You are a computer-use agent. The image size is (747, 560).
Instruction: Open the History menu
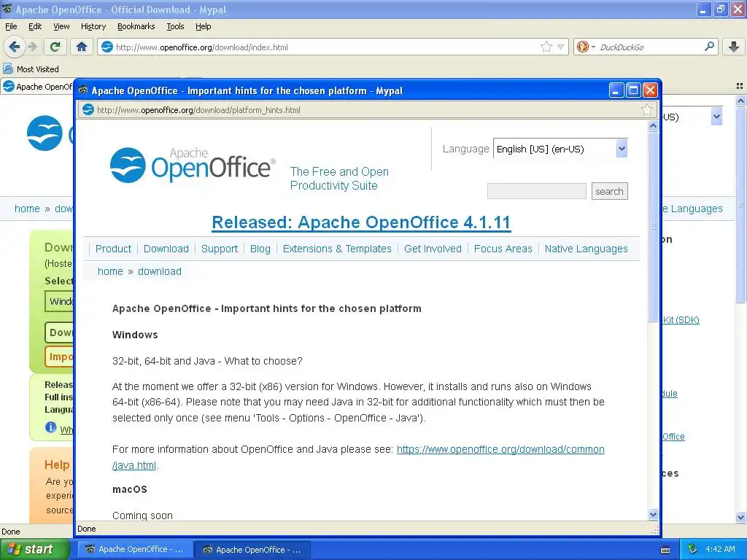click(x=93, y=26)
